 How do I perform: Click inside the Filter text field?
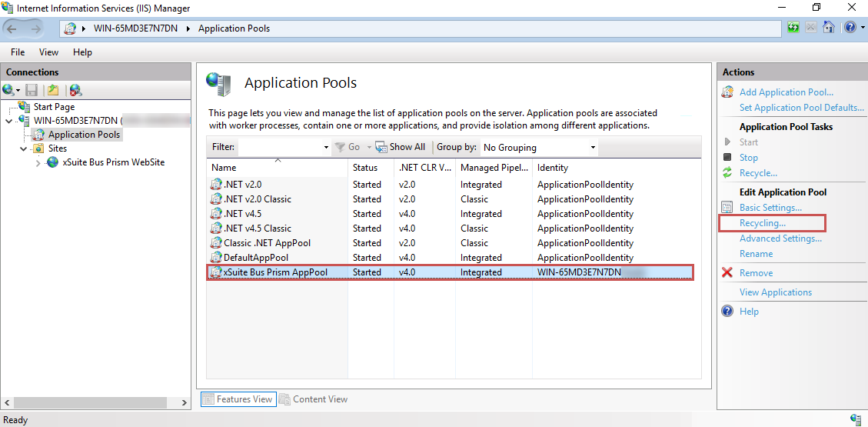[x=280, y=147]
